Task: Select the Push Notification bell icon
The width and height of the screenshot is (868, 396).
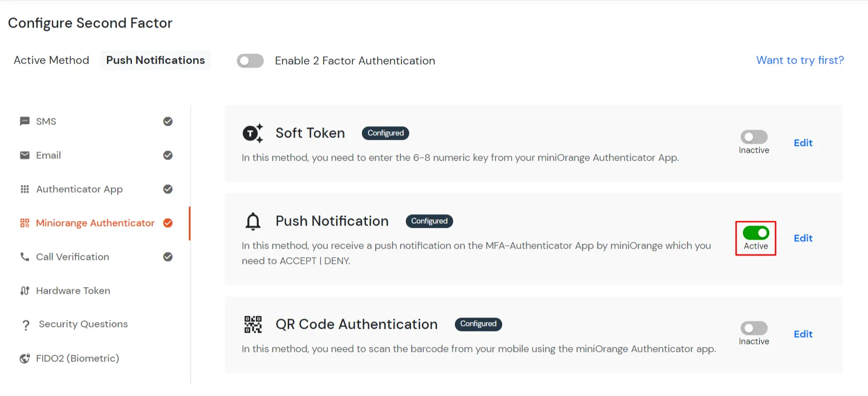Action: [x=253, y=221]
